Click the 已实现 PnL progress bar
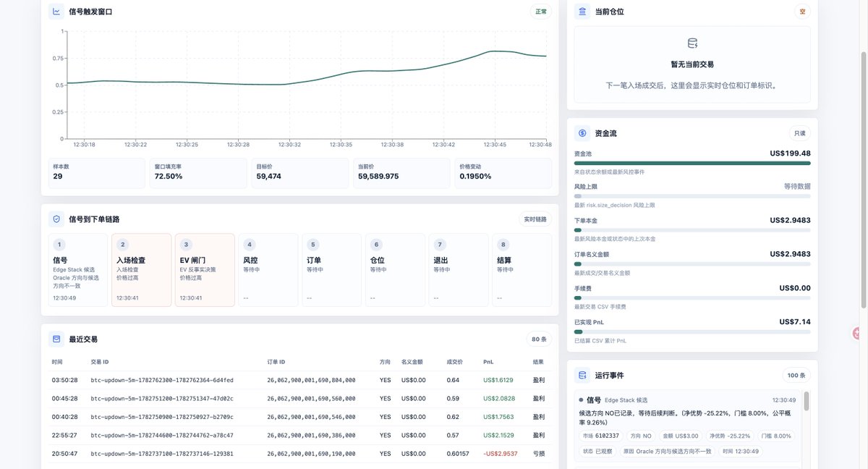This screenshot has width=868, height=469. tap(692, 331)
